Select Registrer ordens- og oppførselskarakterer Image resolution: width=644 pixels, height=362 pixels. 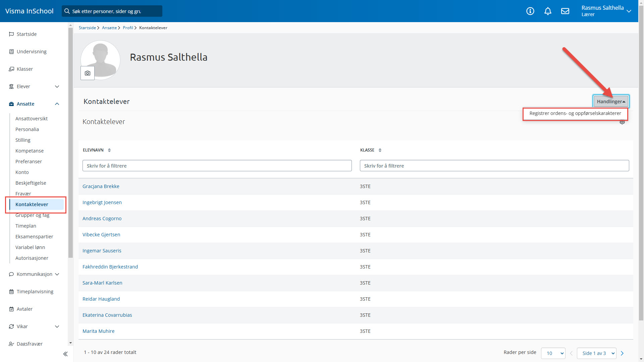tap(575, 113)
